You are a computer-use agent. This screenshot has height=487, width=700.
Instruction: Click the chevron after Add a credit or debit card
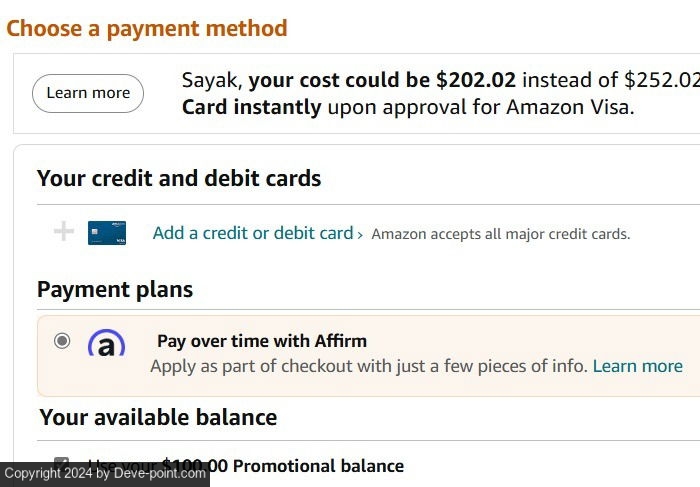[360, 234]
